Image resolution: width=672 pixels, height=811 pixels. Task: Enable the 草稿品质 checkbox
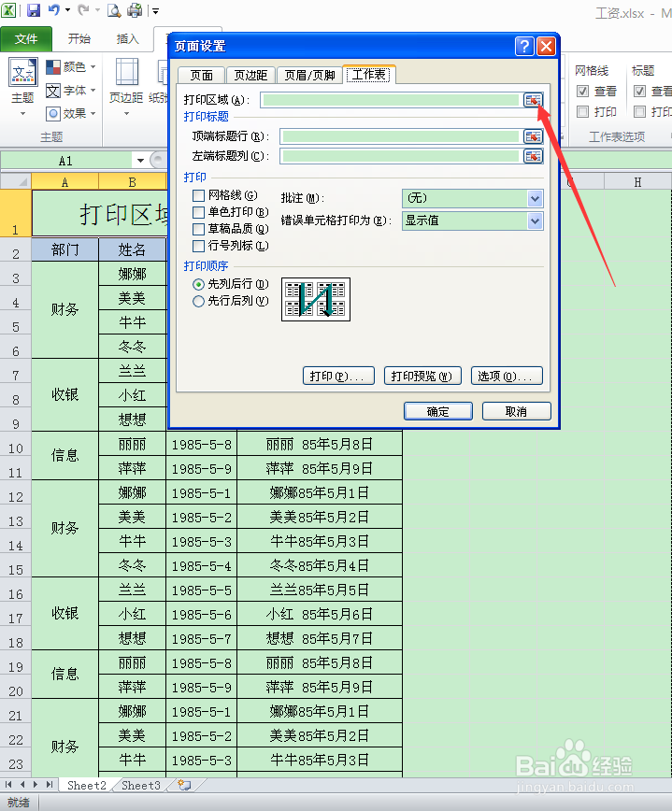point(199,229)
